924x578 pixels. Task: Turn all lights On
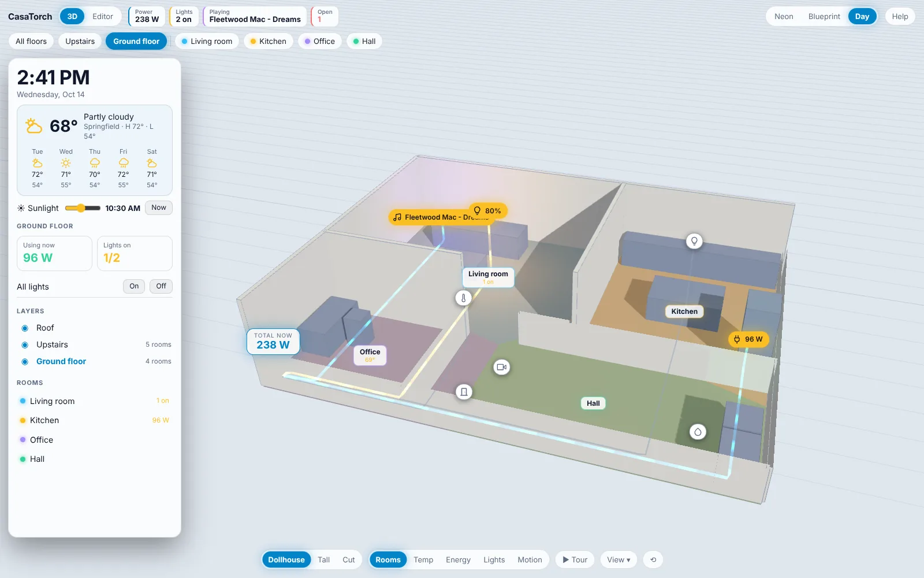coord(134,286)
